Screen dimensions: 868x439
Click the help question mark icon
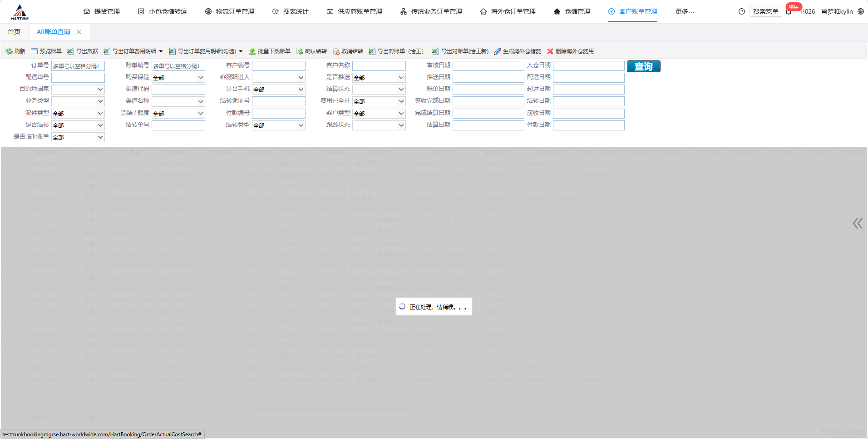742,11
